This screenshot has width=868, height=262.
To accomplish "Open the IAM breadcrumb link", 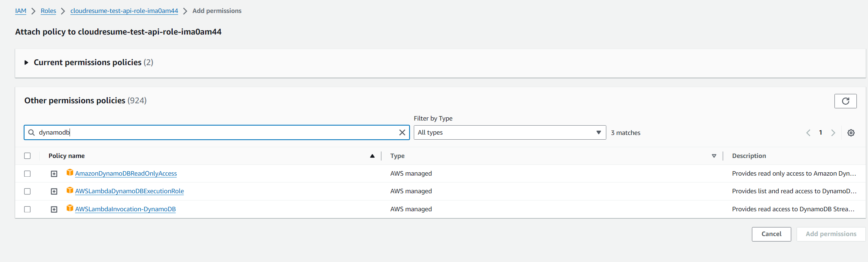I will 21,11.
